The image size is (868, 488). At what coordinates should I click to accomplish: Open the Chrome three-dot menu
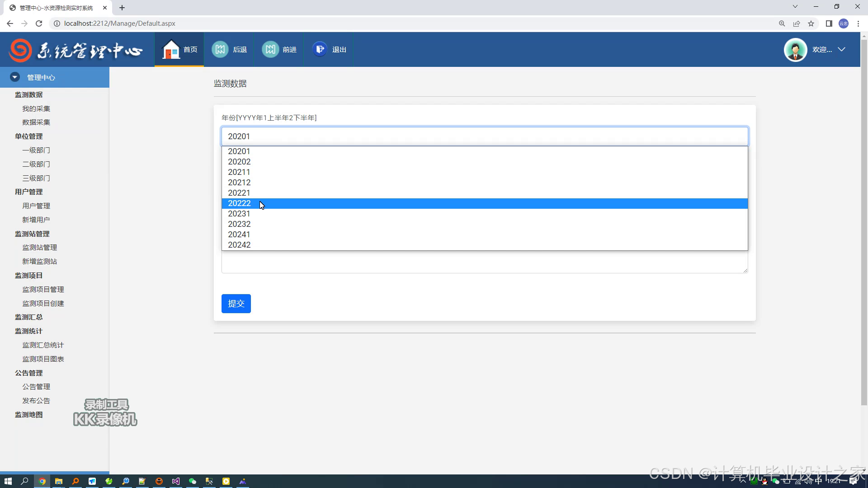858,23
